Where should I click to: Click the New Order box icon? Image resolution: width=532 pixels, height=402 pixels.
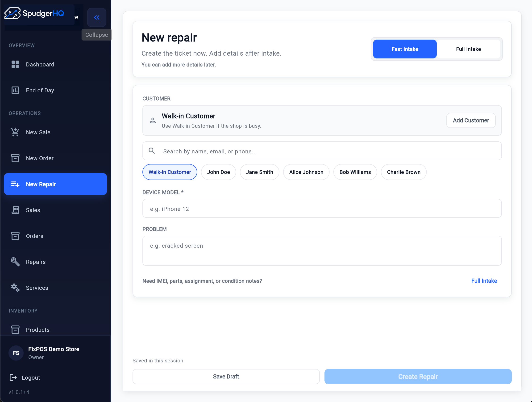point(15,158)
